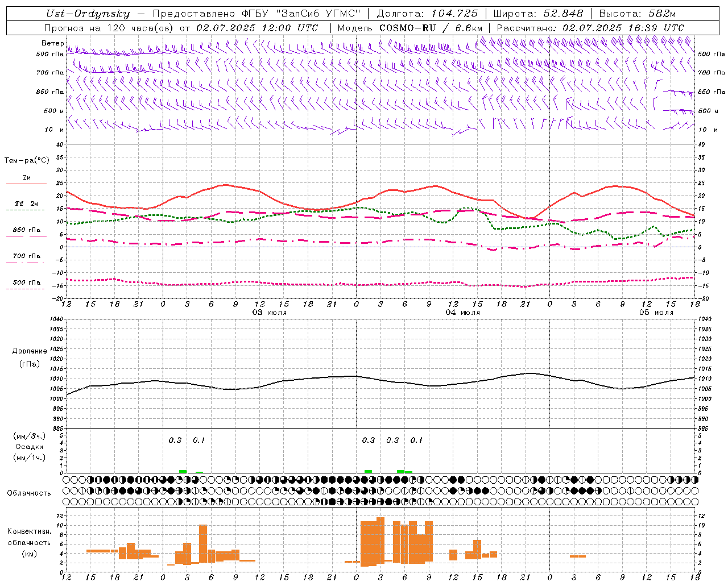
Task: Click the '(мм/1ч.)' precipitation unit label
Action: point(30,458)
